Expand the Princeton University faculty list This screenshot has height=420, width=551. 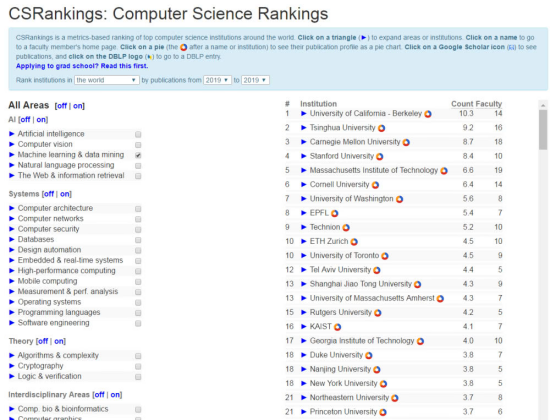tap(304, 412)
